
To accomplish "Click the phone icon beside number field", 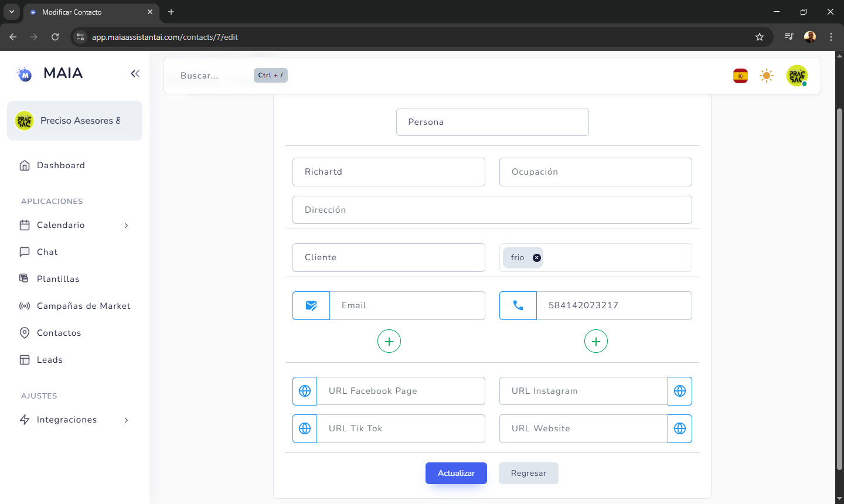I will click(518, 305).
